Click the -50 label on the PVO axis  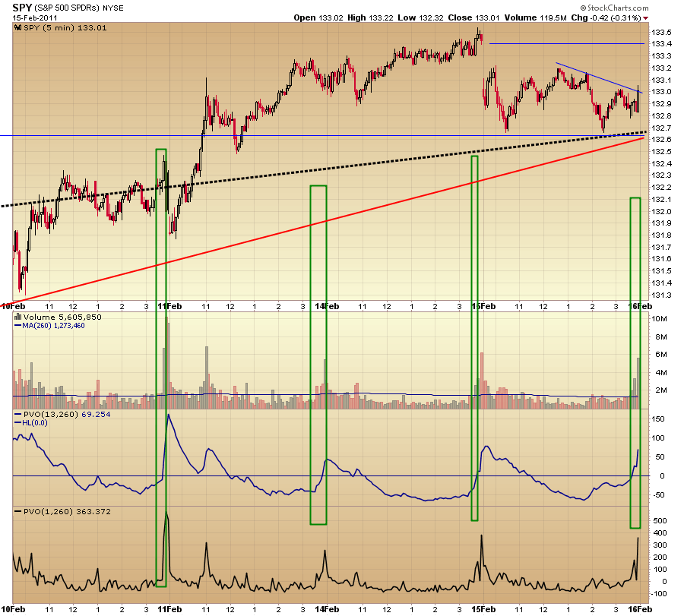(659, 494)
